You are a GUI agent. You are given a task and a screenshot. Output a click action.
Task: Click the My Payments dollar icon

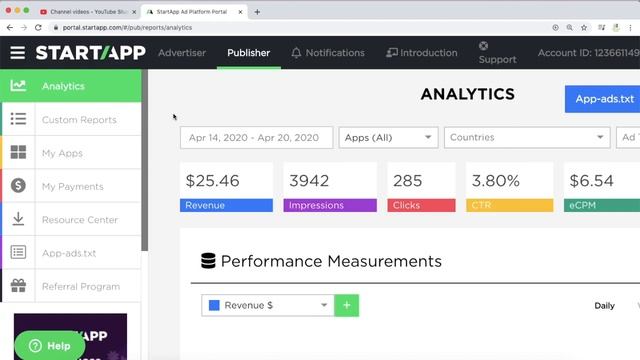[x=18, y=185]
